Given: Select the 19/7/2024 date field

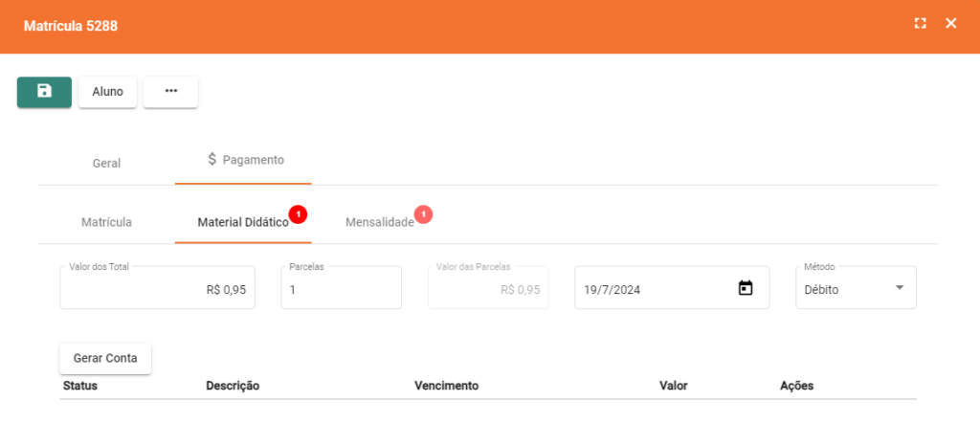Looking at the screenshot, I should pyautogui.click(x=656, y=289).
